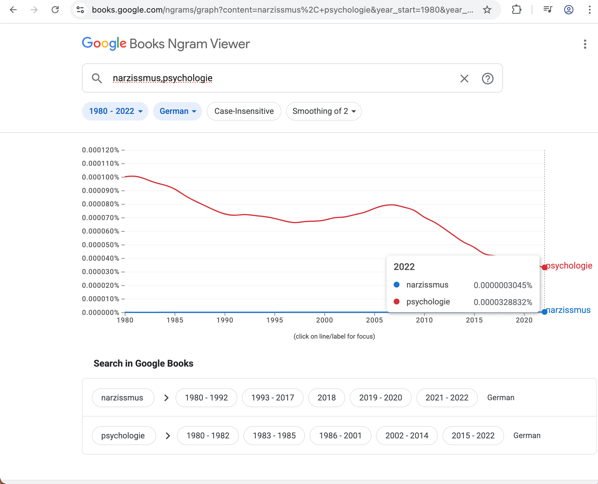
Task: Click the psychologie chip in Search in Google Books
Action: [x=124, y=436]
